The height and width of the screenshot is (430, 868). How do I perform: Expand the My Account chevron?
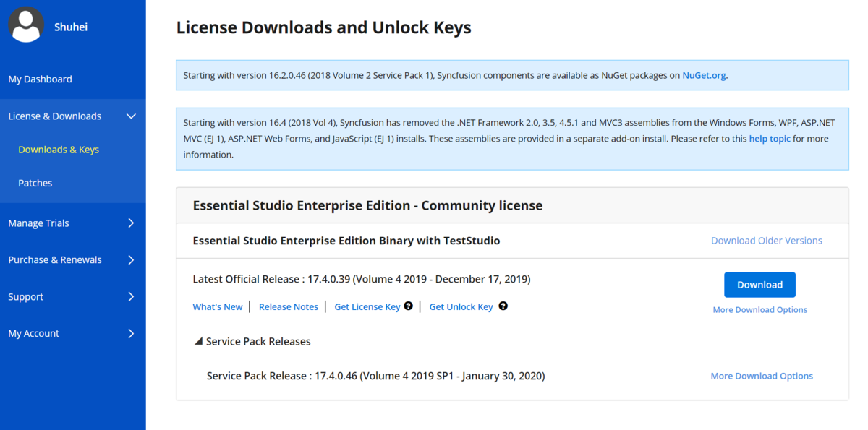(131, 334)
